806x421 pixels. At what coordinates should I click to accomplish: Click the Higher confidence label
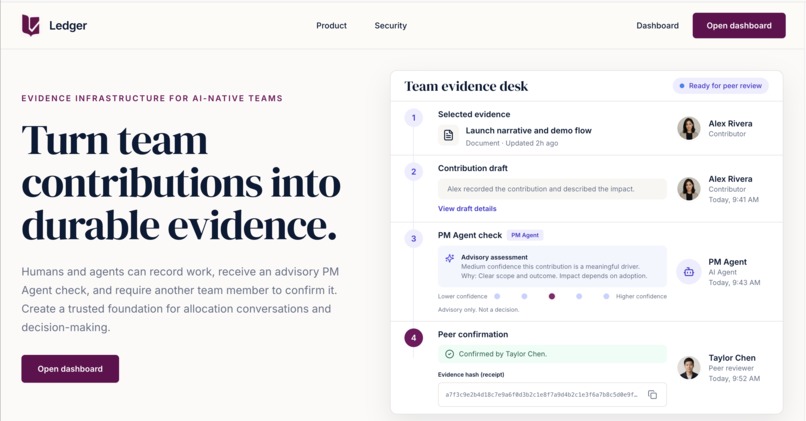[x=641, y=296]
